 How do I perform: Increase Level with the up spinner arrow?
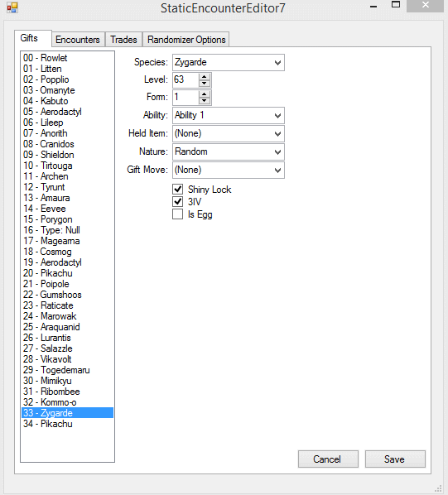(205, 77)
